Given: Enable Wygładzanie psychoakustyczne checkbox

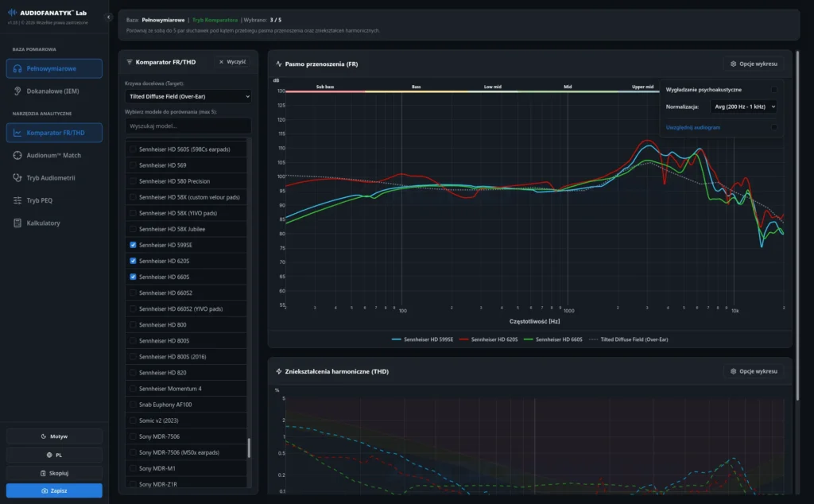Looking at the screenshot, I should (x=774, y=90).
